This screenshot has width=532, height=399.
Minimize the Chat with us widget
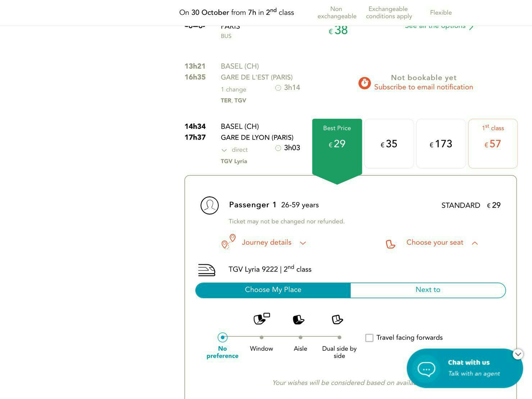coord(518,354)
